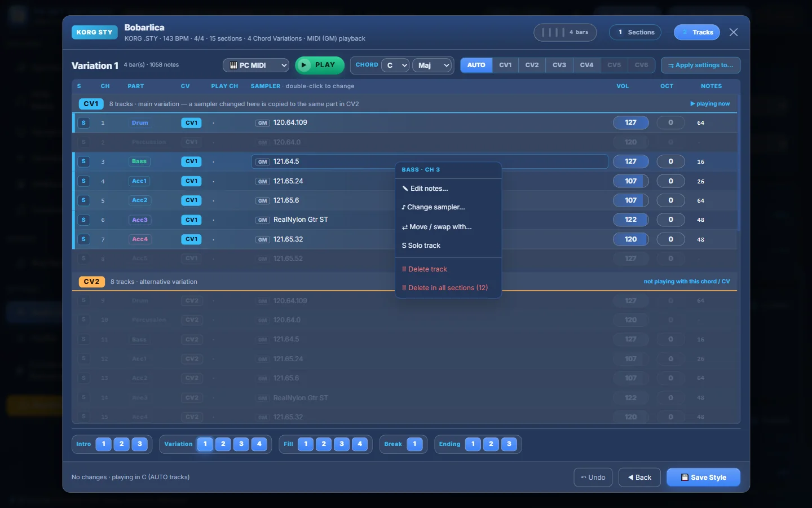Toggle solo for the Acc3 track
This screenshot has height=508, width=812.
tap(83, 220)
